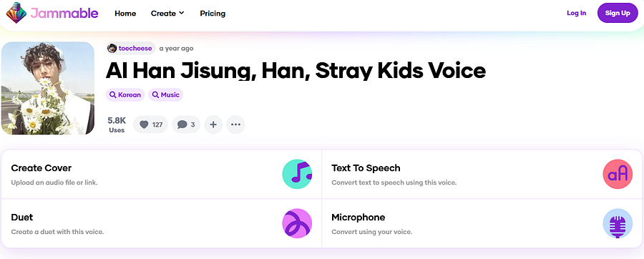Image resolution: width=644 pixels, height=259 pixels.
Task: Click the Jammable logo icon
Action: pyautogui.click(x=16, y=13)
